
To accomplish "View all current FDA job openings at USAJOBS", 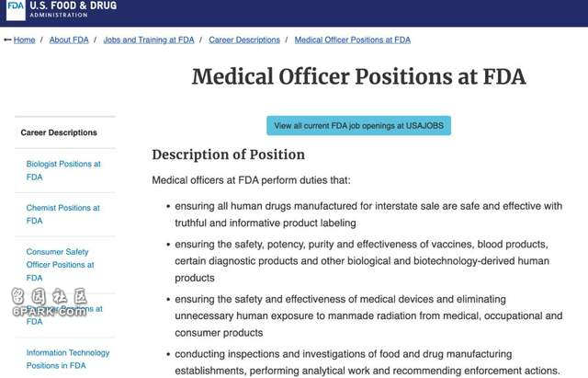I will (359, 125).
